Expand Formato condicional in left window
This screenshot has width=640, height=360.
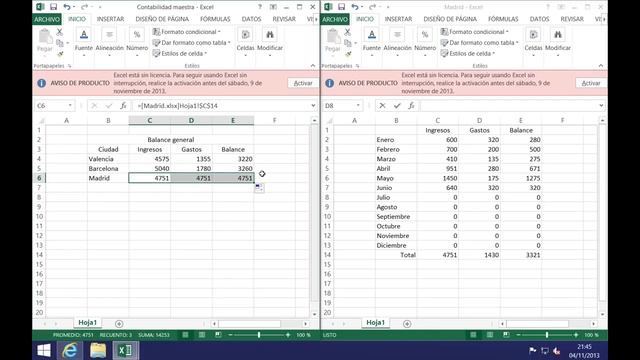187,32
